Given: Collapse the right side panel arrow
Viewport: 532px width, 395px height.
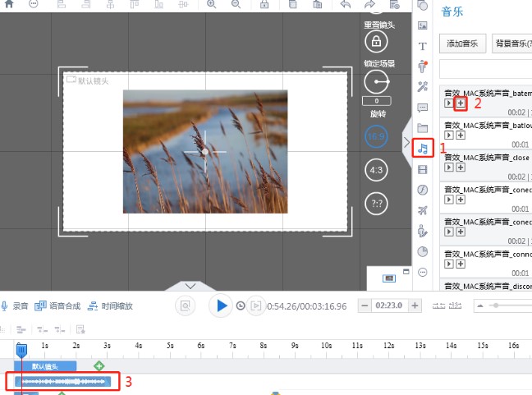Looking at the screenshot, I should click(x=406, y=144).
